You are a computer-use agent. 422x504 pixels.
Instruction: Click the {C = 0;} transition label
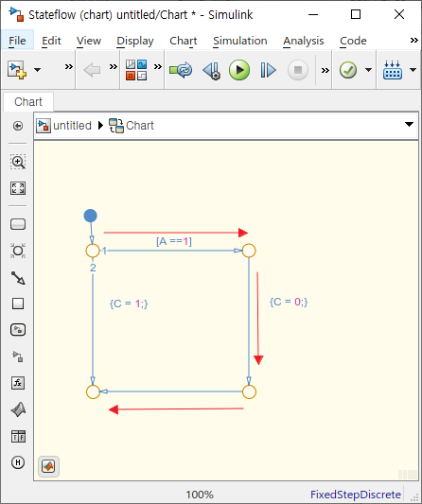tap(289, 302)
